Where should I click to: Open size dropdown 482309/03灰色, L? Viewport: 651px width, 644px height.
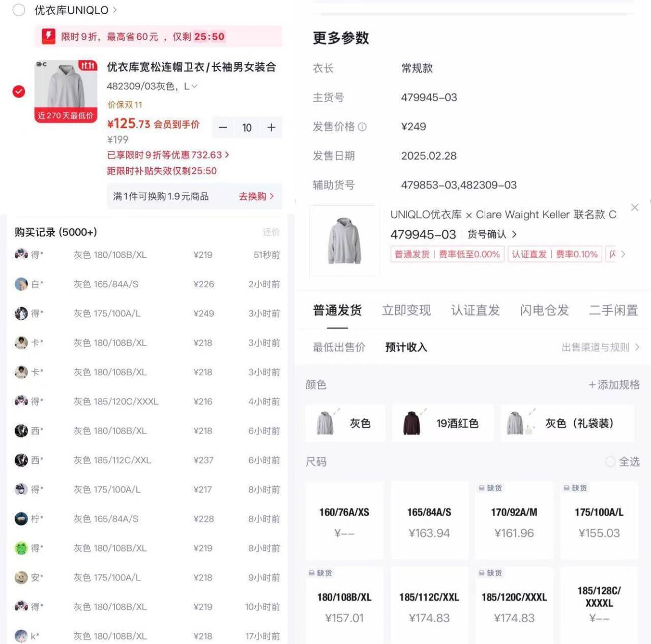point(152,86)
